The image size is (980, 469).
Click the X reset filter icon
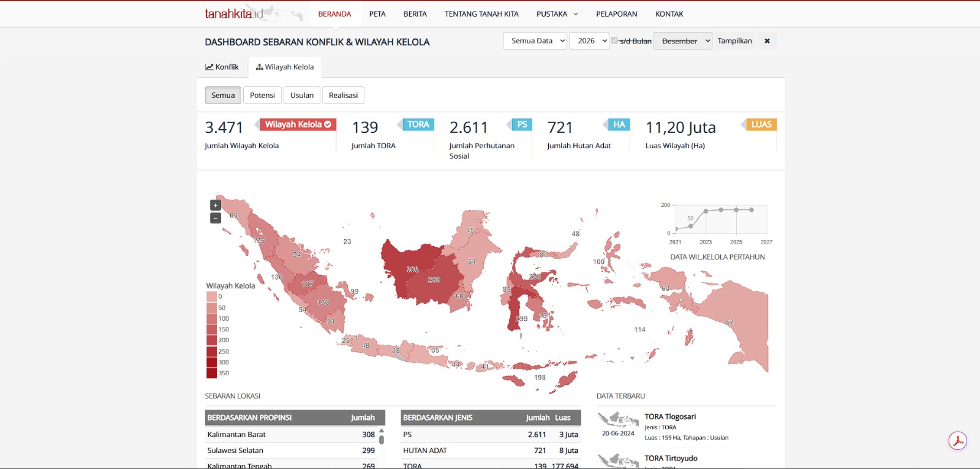pyautogui.click(x=767, y=41)
